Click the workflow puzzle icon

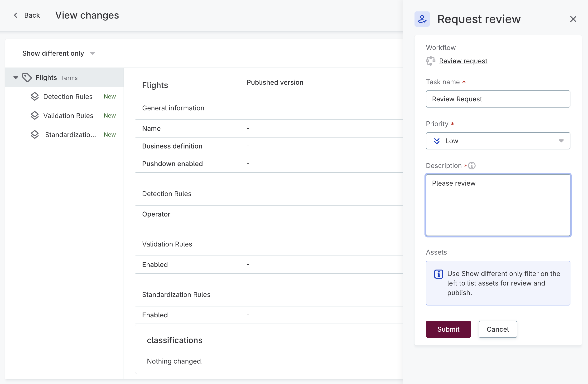click(430, 61)
